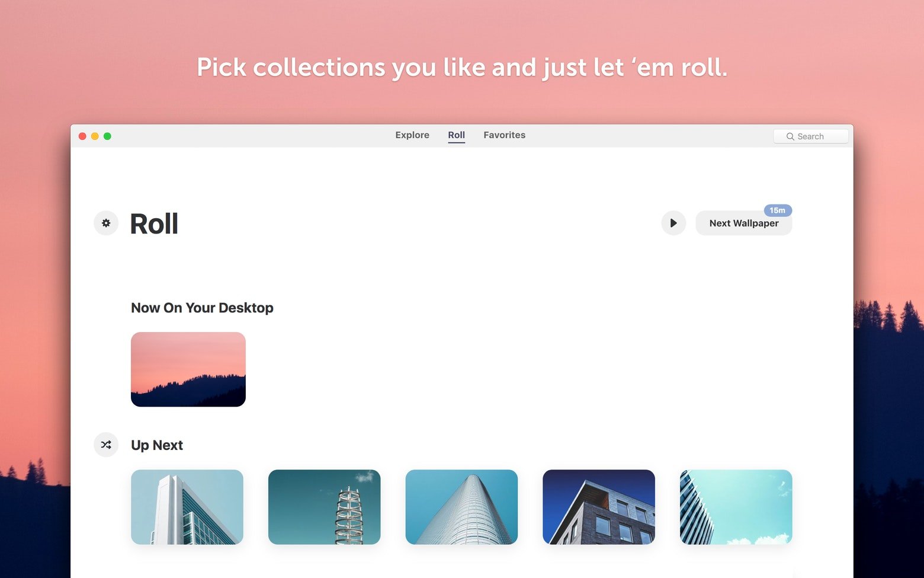
Task: Select the curved glass skyscraper thumbnail
Action: coord(461,507)
